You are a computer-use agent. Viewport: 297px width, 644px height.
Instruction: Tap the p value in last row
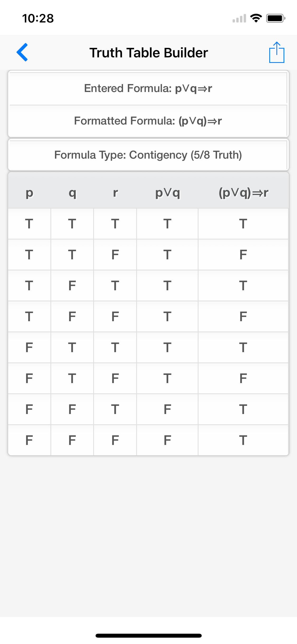[x=29, y=440]
